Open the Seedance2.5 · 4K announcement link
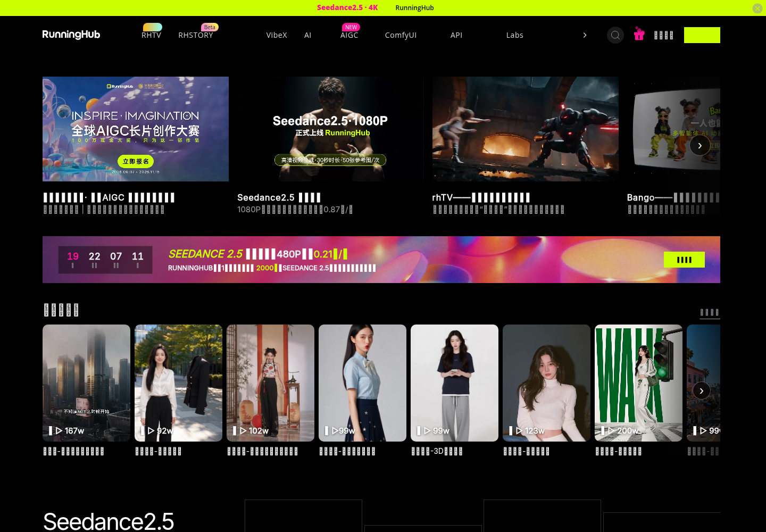Image resolution: width=766 pixels, height=532 pixels. [x=347, y=8]
